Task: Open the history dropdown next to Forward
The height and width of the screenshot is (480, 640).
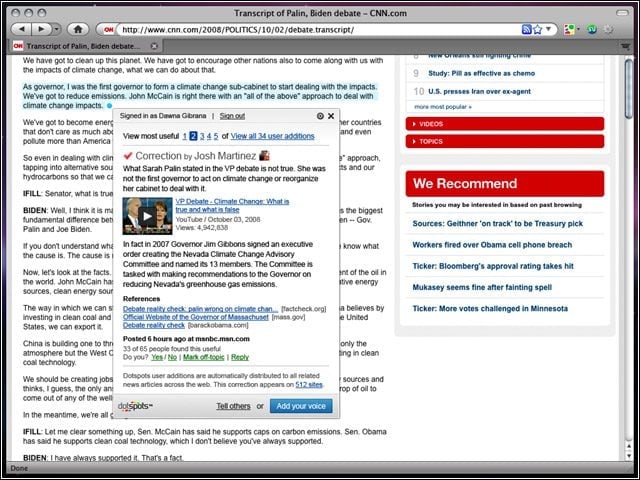Action: (56, 29)
